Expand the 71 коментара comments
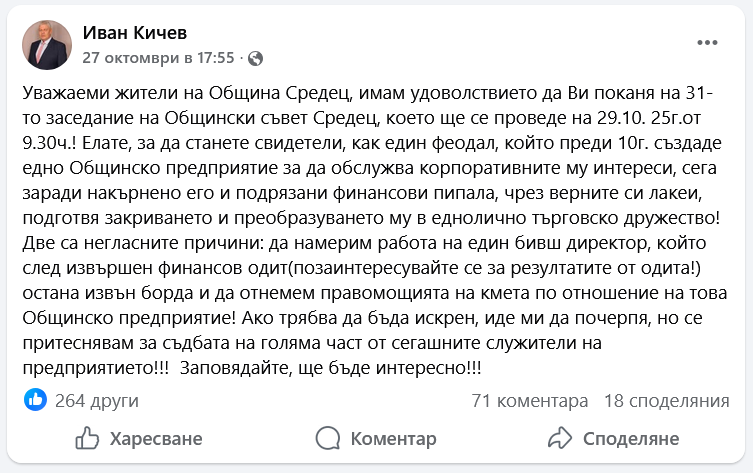 tap(529, 401)
